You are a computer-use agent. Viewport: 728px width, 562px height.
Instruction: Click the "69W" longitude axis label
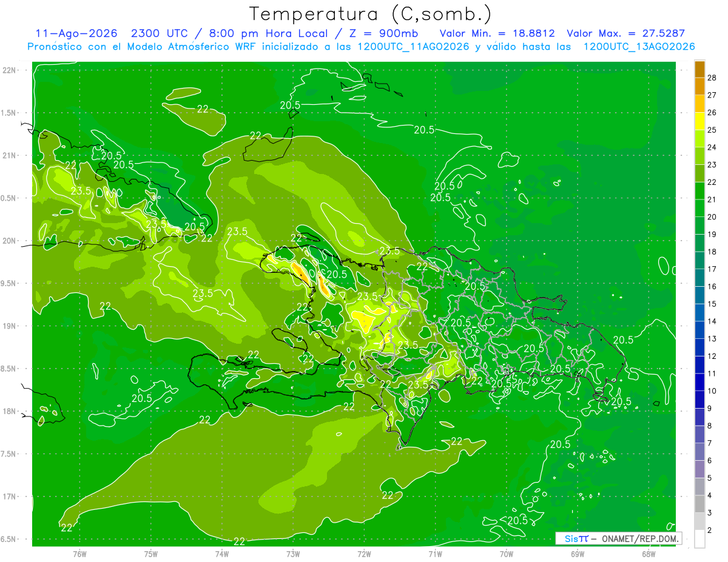point(577,554)
